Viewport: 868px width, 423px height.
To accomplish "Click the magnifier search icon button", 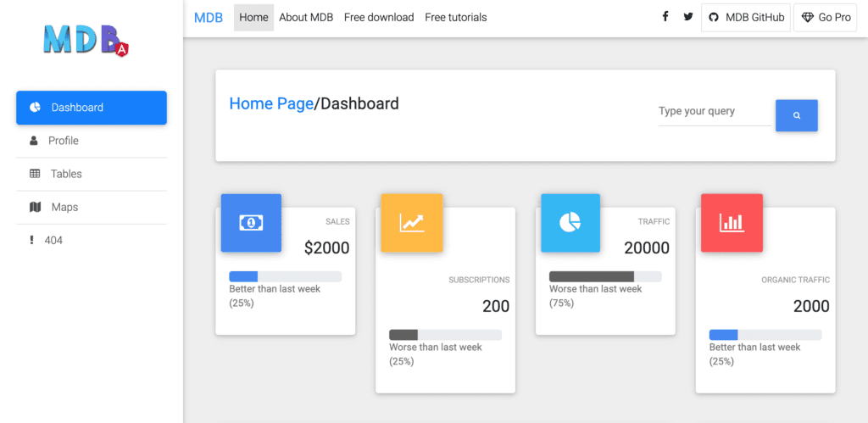I will (797, 116).
